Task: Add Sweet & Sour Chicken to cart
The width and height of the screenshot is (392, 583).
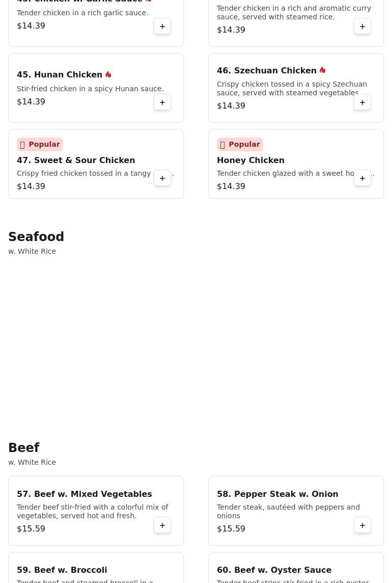Action: (x=162, y=178)
